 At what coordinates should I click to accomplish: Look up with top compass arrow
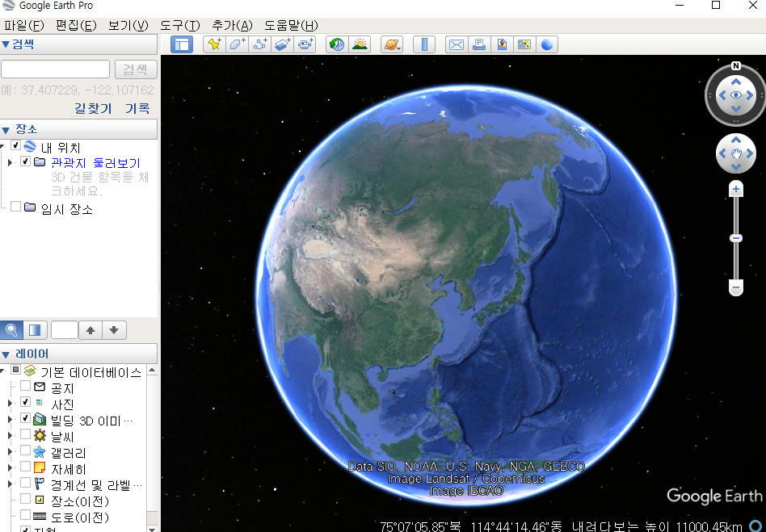point(736,82)
